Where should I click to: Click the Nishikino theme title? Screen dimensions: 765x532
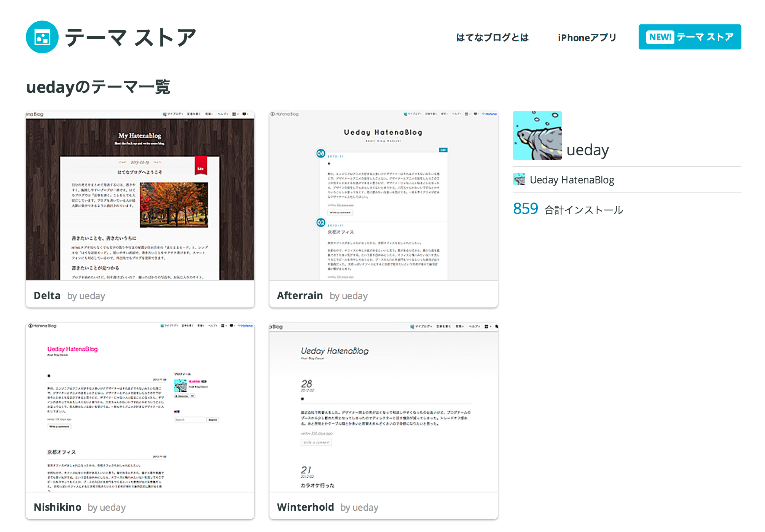click(57, 507)
